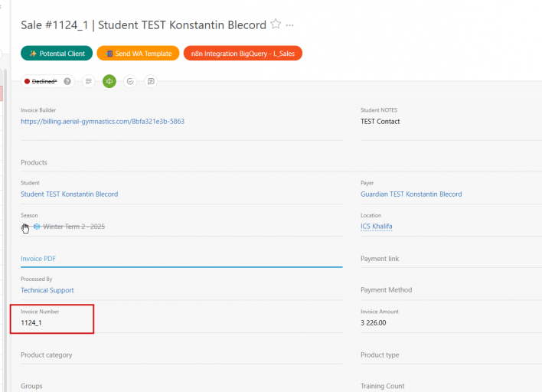The width and height of the screenshot is (542, 392).
Task: Click the snowflake icon next to Winter Term
Action: (x=37, y=227)
